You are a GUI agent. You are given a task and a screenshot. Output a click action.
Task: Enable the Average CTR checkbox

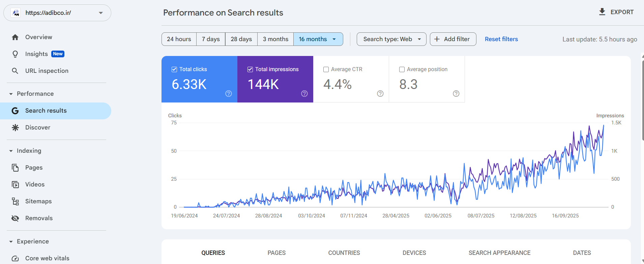tap(326, 69)
